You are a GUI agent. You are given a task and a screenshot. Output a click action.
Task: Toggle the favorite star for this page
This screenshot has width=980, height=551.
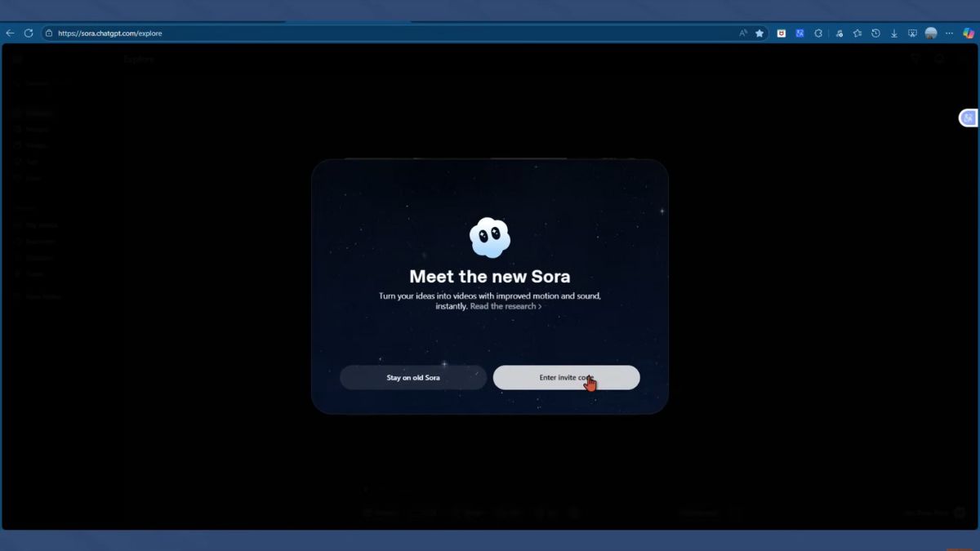(x=759, y=33)
